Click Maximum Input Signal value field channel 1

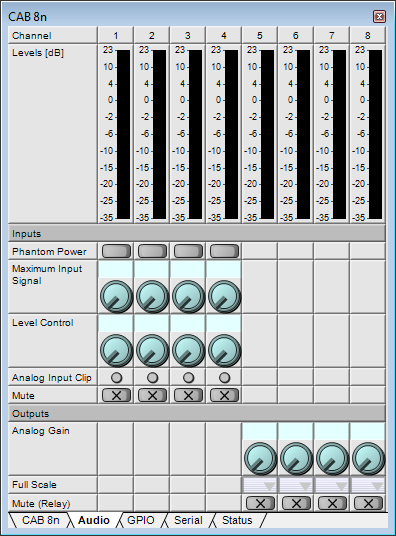coord(116,269)
